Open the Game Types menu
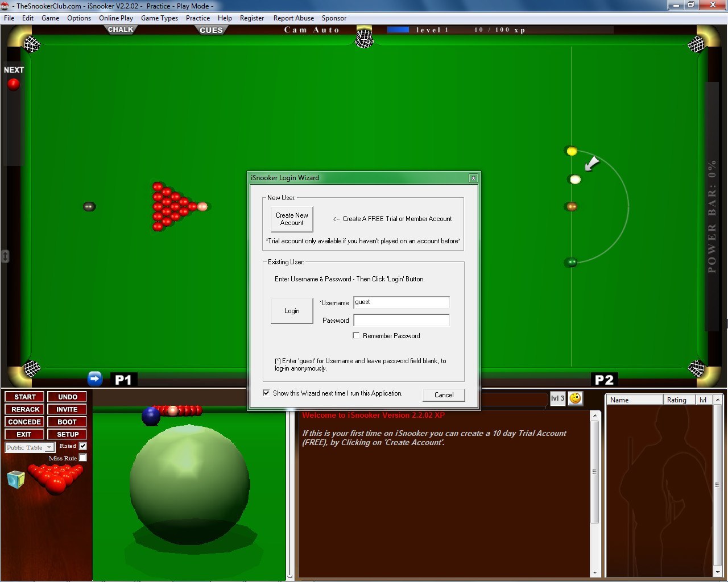Screen dimensions: 728x582 point(159,18)
